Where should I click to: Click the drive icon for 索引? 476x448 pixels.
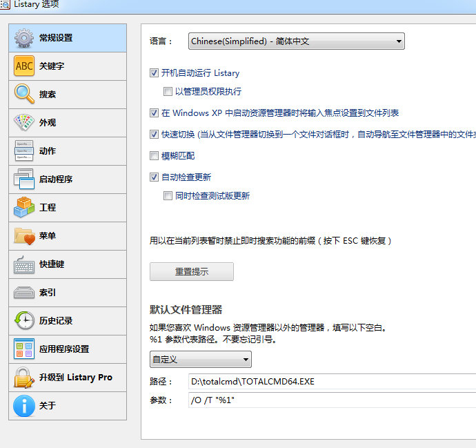click(x=24, y=293)
